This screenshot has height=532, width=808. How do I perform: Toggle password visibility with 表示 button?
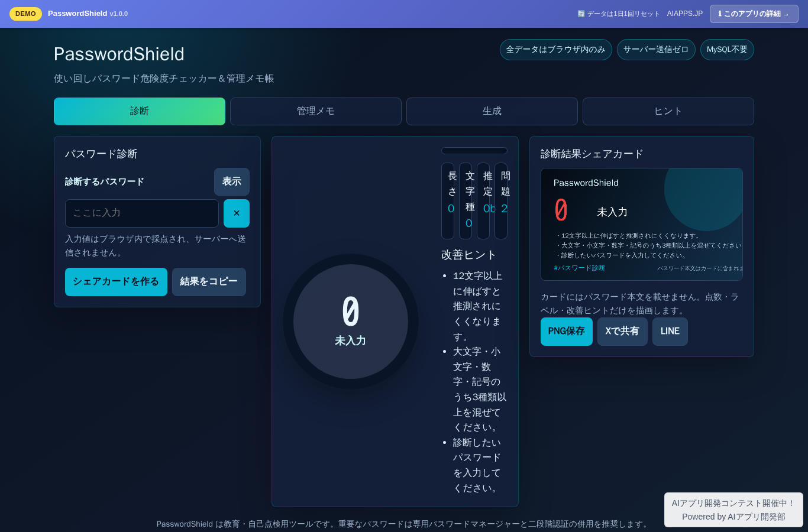pos(232,181)
